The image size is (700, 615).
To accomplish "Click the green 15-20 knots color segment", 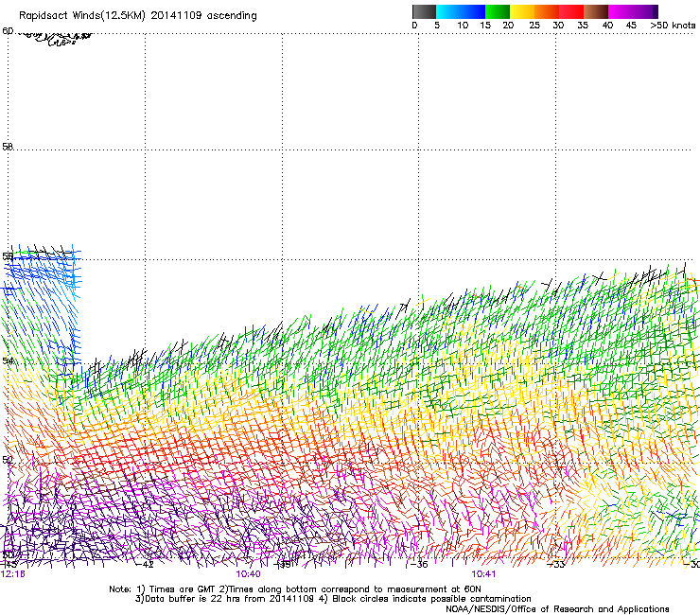I will [x=498, y=11].
